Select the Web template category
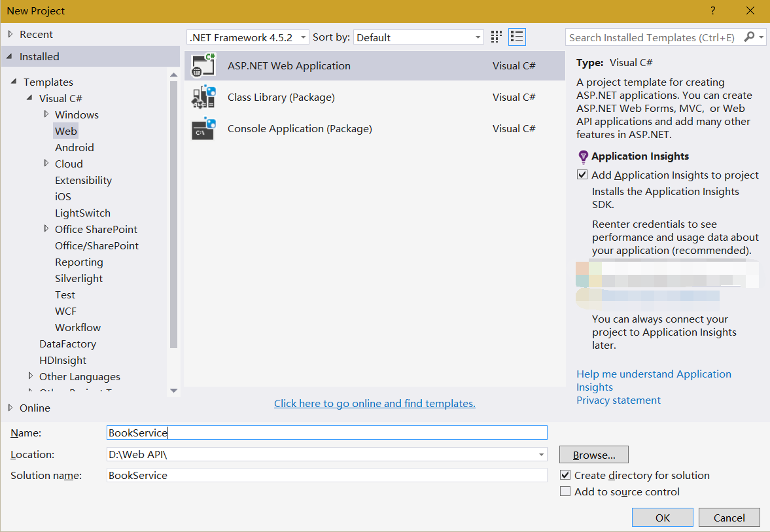 click(66, 131)
